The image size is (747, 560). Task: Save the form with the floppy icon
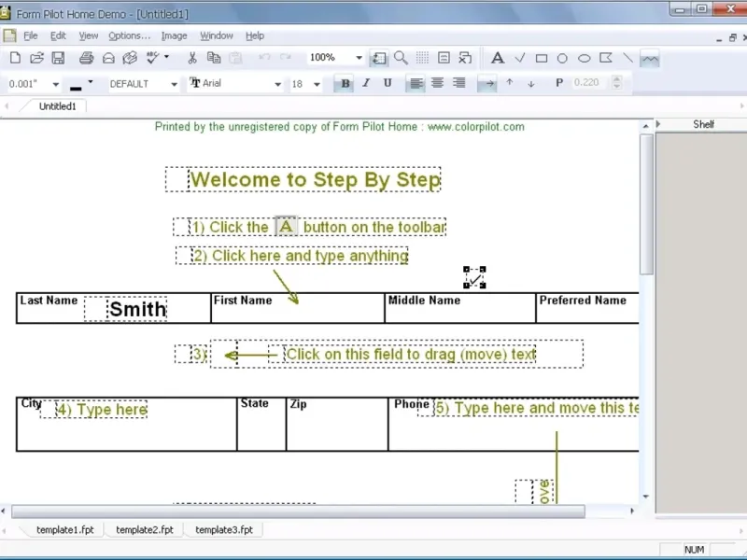pyautogui.click(x=58, y=58)
